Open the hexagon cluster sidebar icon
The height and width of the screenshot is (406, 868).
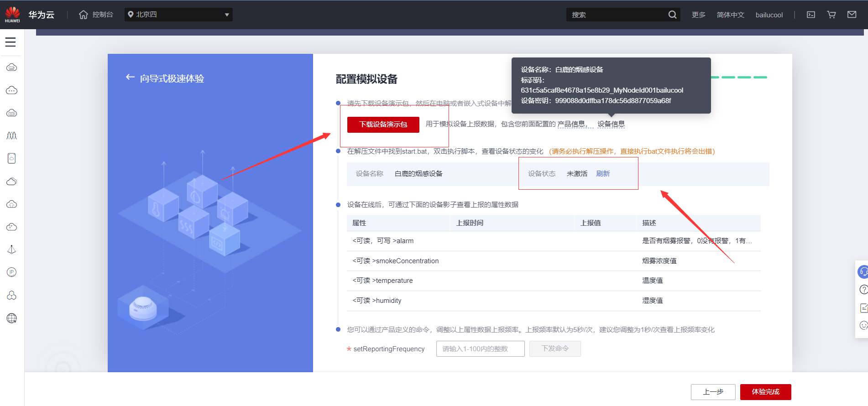12,295
